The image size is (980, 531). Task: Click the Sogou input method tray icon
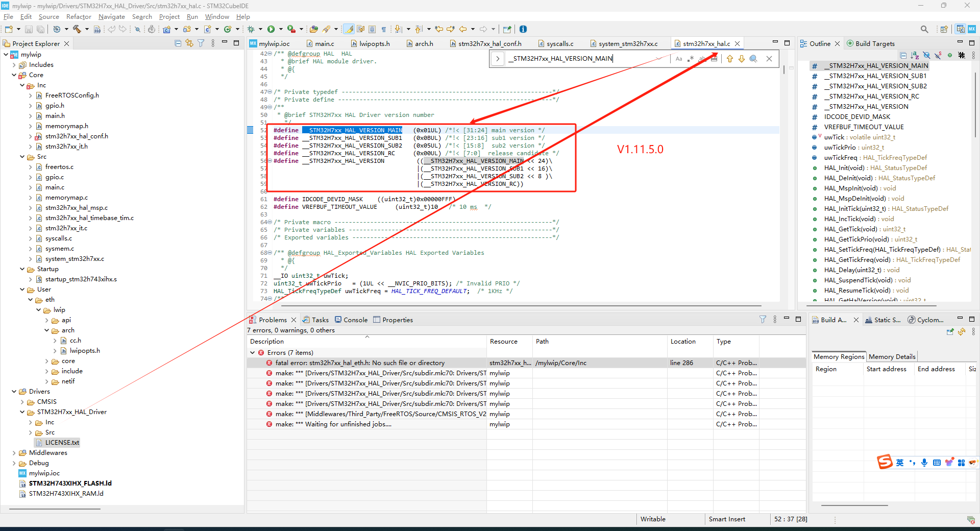pyautogui.click(x=885, y=462)
